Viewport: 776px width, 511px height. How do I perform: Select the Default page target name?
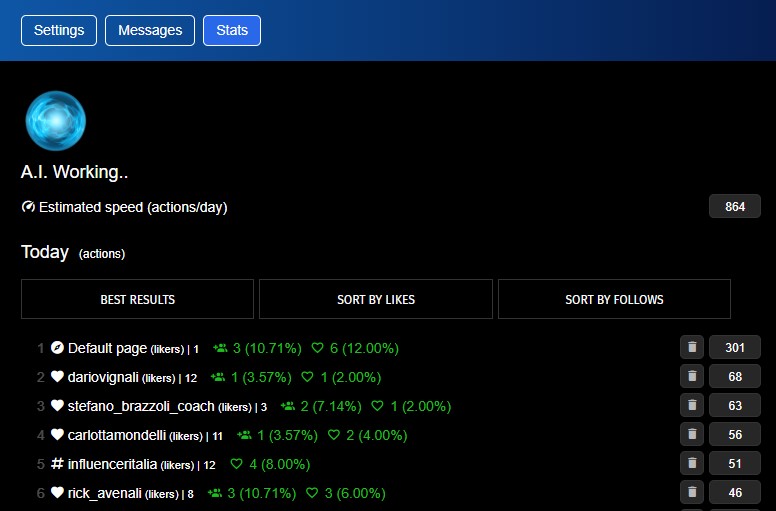coord(107,348)
